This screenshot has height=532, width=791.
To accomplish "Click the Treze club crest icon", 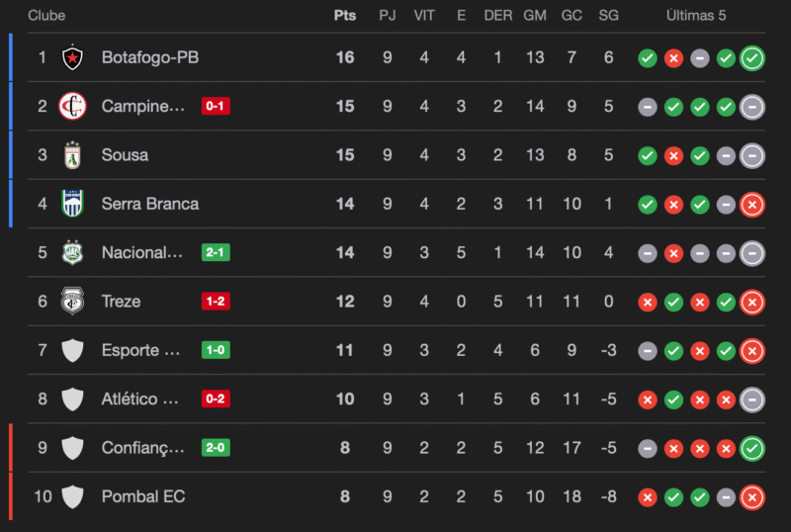I will tap(71, 301).
